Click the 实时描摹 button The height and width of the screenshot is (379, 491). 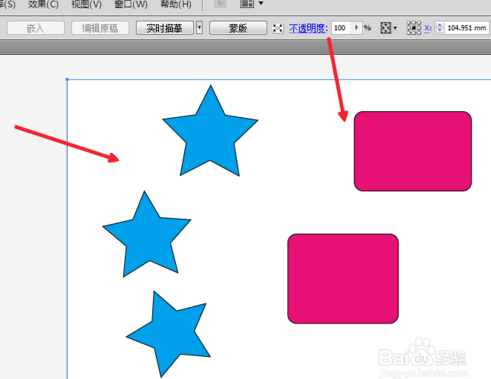(x=165, y=28)
